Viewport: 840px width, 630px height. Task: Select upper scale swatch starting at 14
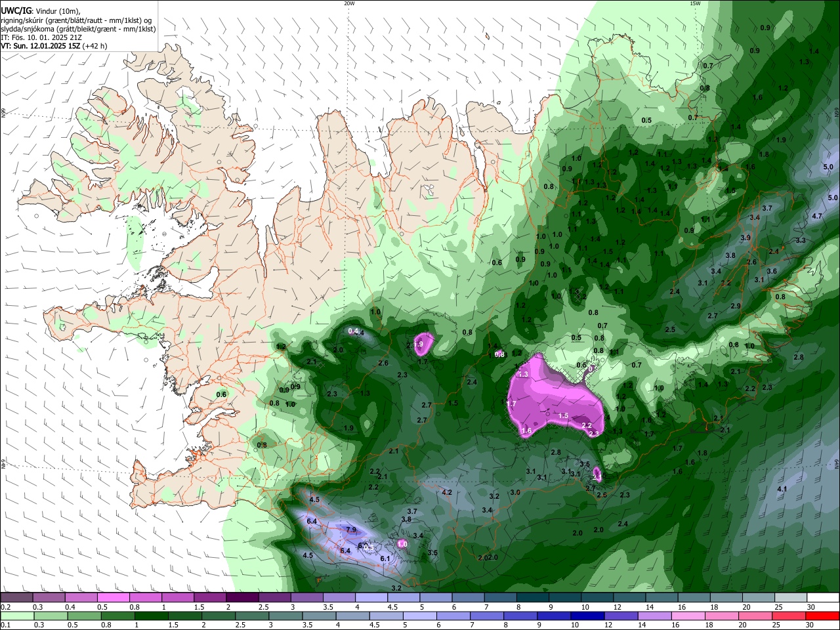click(661, 597)
